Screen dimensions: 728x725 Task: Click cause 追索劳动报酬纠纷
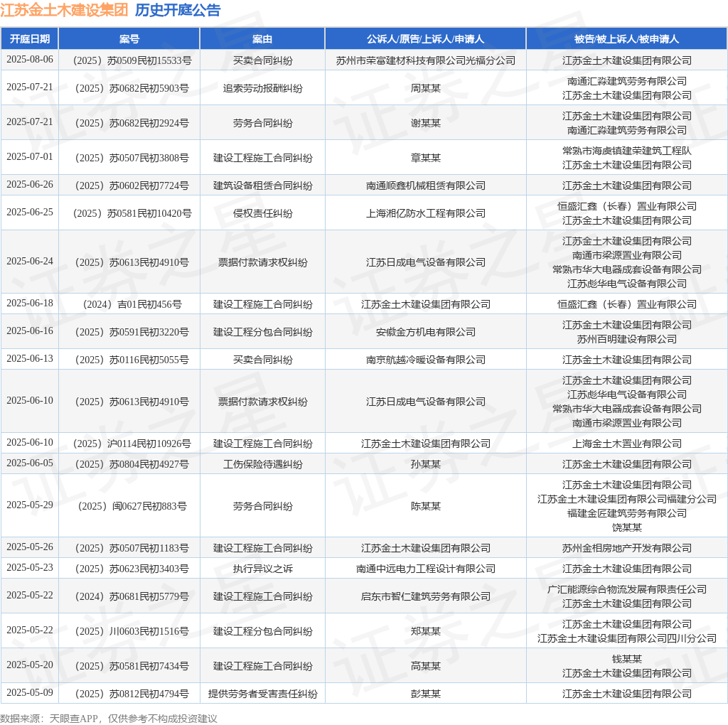point(262,88)
